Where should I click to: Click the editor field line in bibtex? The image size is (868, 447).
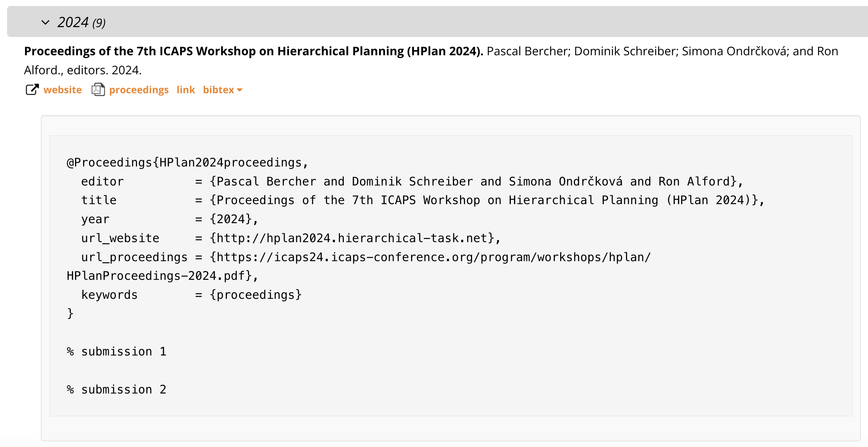[412, 181]
